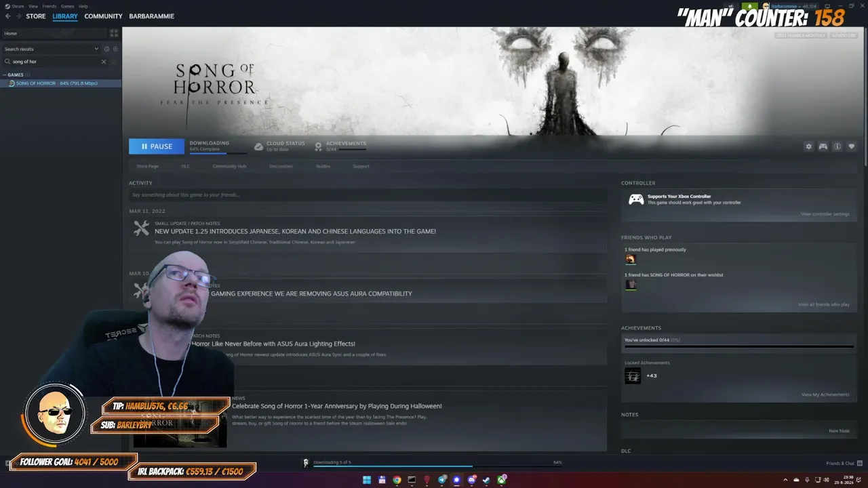Show game info icon
This screenshot has height=488, width=868.
pos(837,146)
